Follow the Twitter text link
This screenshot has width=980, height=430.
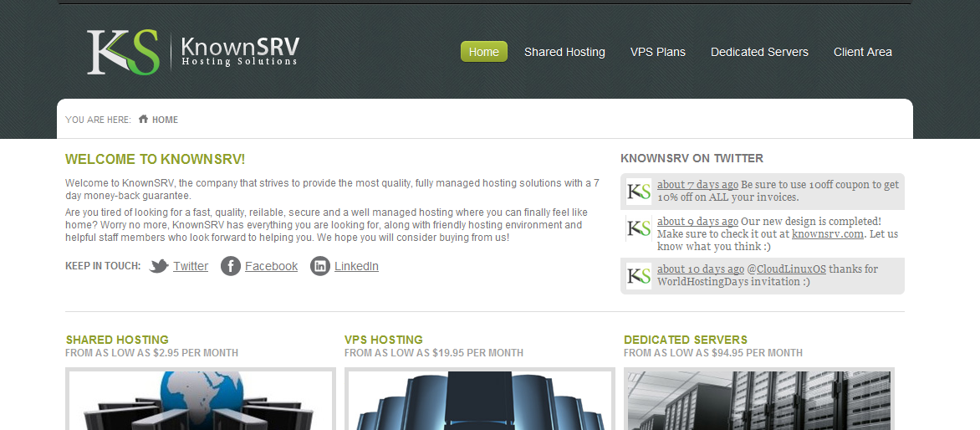point(191,266)
